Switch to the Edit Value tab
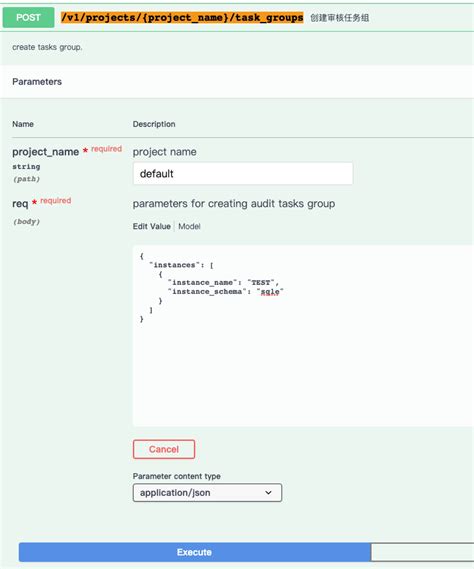Viewport: 474px width, 569px height. pyautogui.click(x=151, y=226)
